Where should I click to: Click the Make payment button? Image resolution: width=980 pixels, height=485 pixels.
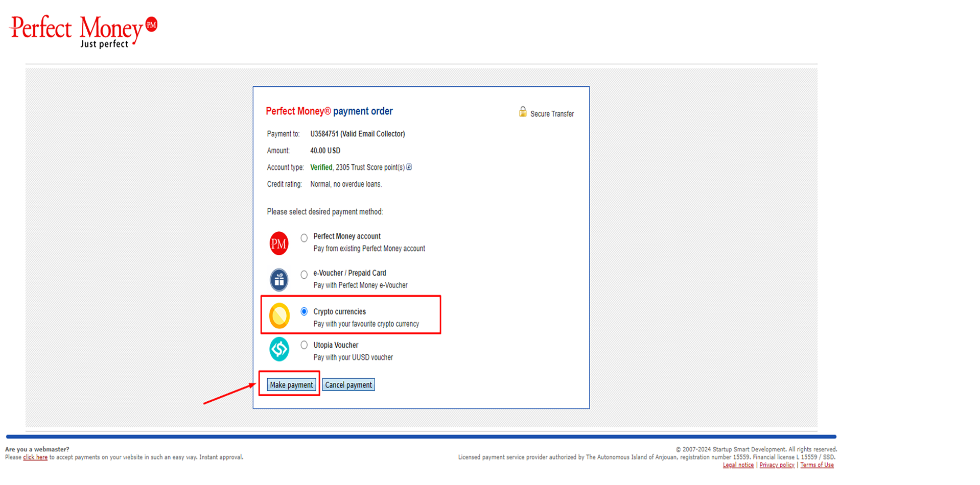[291, 385]
